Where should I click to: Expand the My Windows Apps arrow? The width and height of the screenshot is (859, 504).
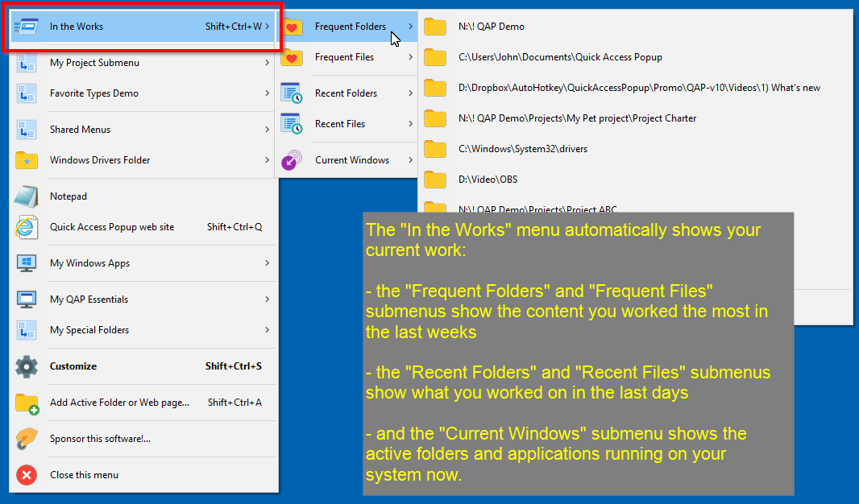click(268, 263)
